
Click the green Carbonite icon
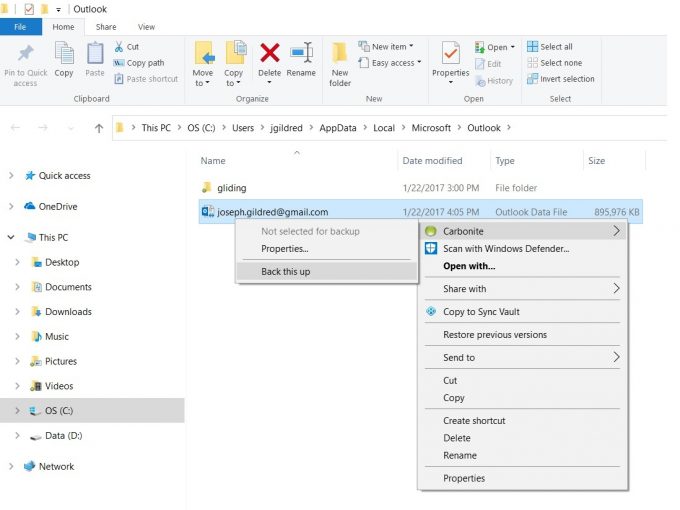[x=430, y=231]
